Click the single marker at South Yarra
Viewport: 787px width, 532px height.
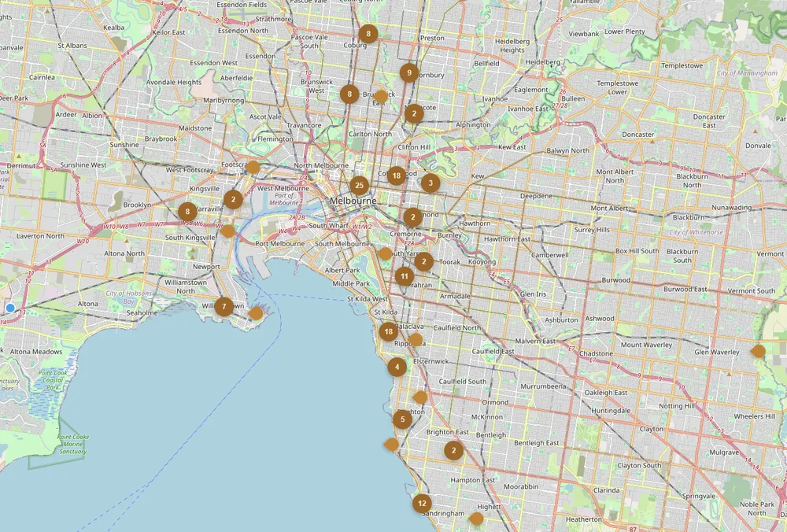point(385,253)
